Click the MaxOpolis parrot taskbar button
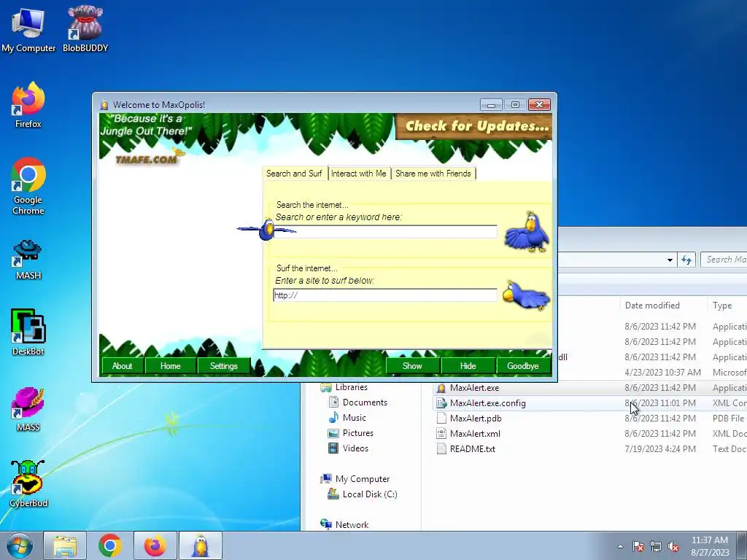Viewport: 747px width, 560px height. click(200, 545)
